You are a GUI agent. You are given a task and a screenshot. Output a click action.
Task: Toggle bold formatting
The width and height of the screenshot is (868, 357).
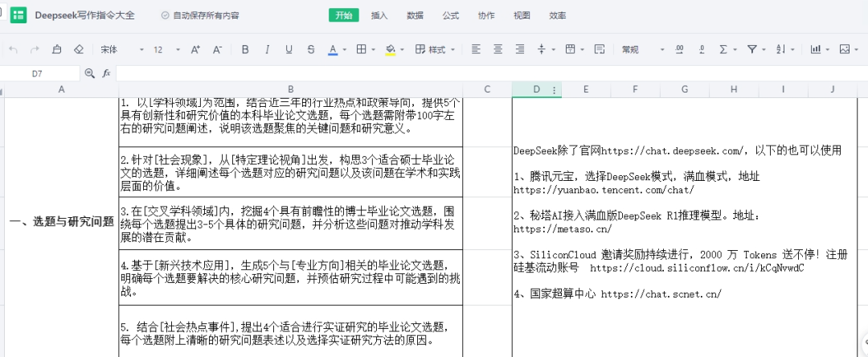[245, 50]
